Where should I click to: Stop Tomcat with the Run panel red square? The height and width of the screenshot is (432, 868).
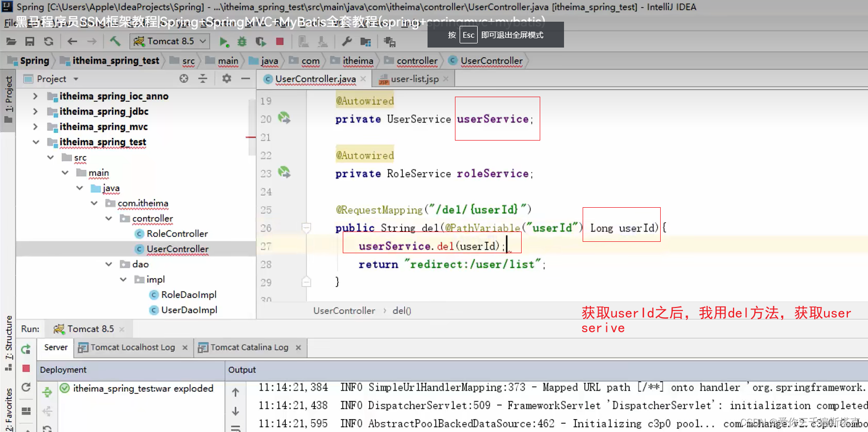pyautogui.click(x=26, y=368)
